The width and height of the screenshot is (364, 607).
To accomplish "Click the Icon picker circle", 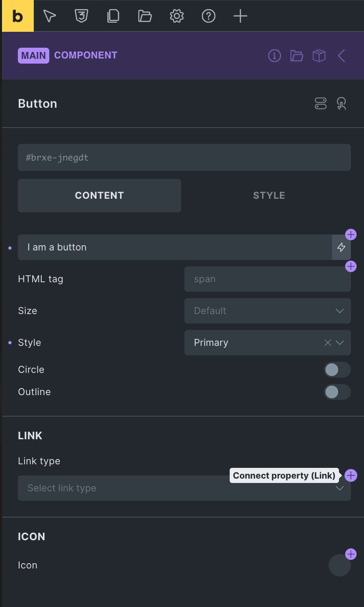I will [339, 565].
